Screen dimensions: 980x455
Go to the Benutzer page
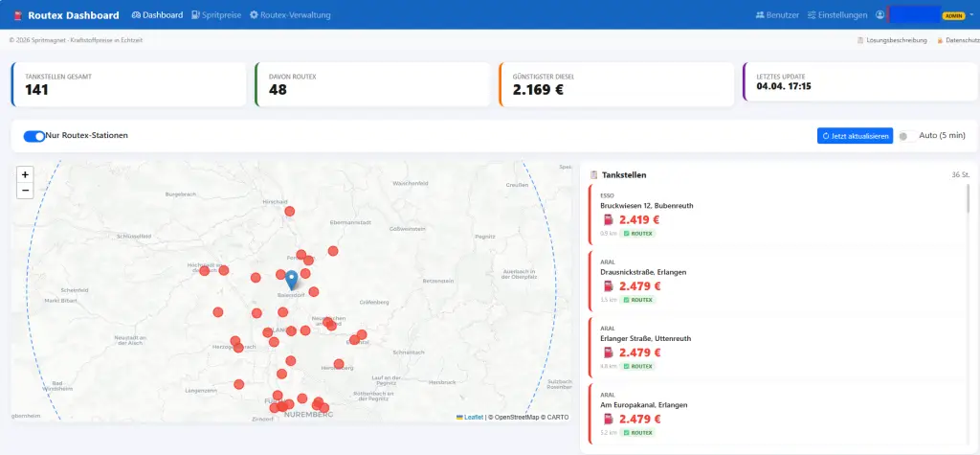tap(777, 15)
